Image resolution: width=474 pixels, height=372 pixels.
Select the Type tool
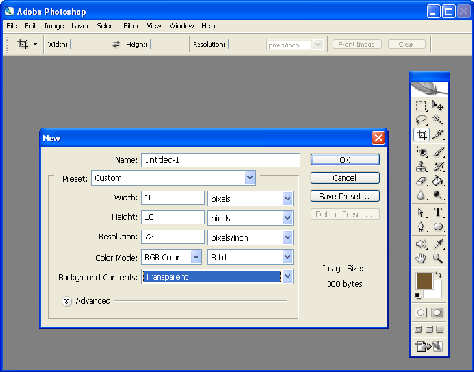point(437,212)
